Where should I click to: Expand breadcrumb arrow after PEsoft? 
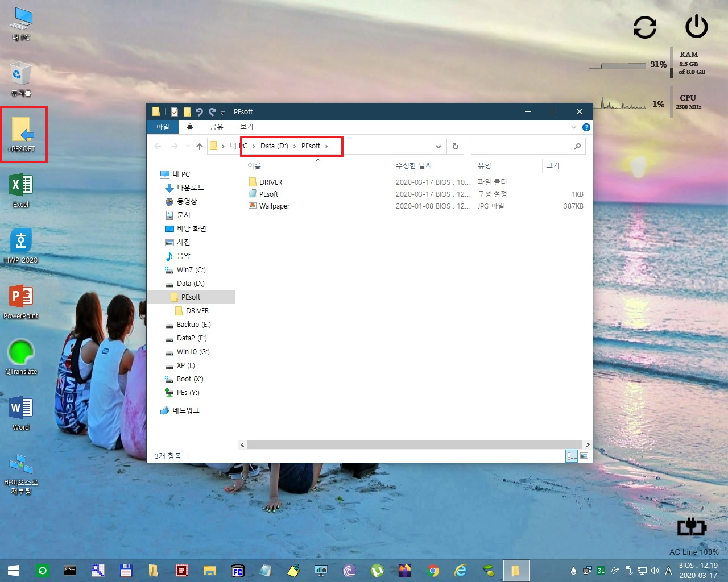[x=326, y=146]
